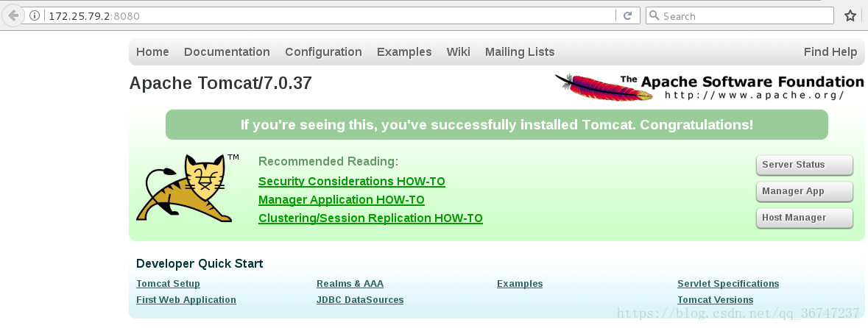The image size is (868, 328).
Task: Open the Tomcat Setup link
Action: click(169, 284)
